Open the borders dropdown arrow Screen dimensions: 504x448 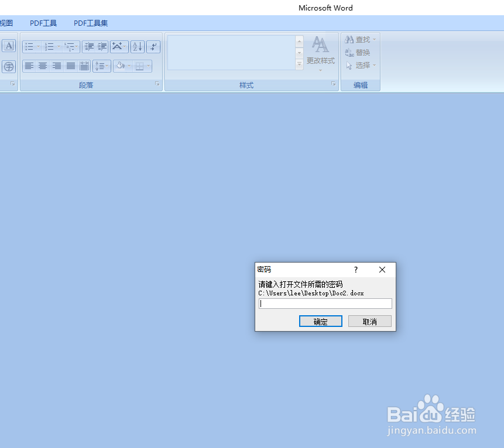coord(149,66)
